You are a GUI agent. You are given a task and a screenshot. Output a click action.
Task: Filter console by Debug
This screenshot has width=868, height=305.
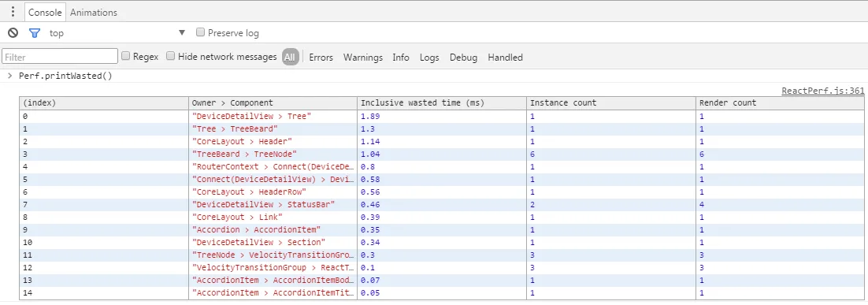(x=463, y=57)
